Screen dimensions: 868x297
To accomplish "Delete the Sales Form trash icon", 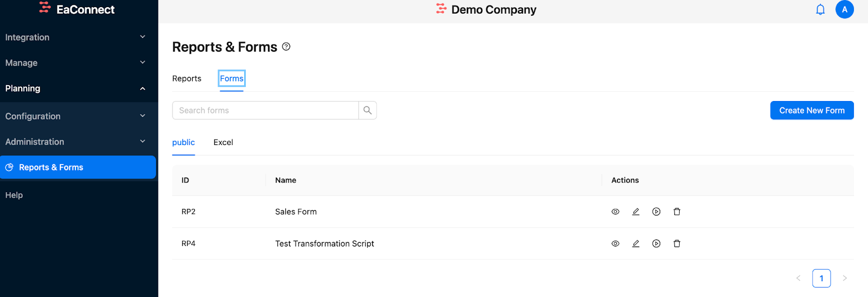I will tap(677, 212).
